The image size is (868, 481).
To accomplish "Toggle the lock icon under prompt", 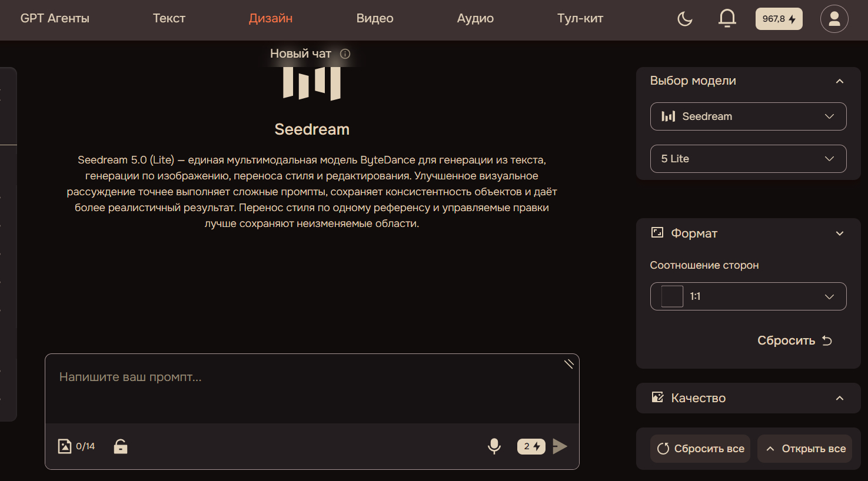I will 121,446.
